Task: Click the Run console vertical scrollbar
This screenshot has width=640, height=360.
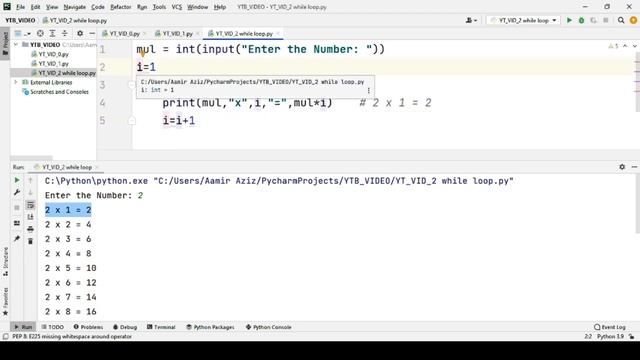Action: [x=637, y=204]
